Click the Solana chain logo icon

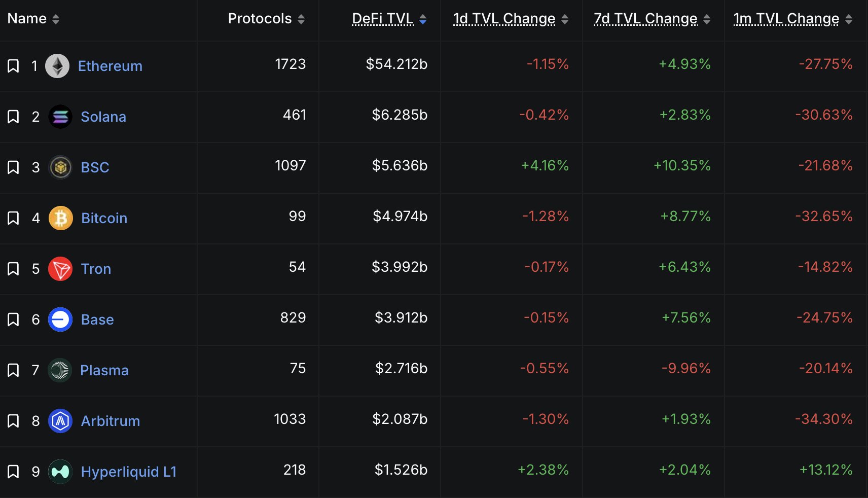pyautogui.click(x=60, y=117)
